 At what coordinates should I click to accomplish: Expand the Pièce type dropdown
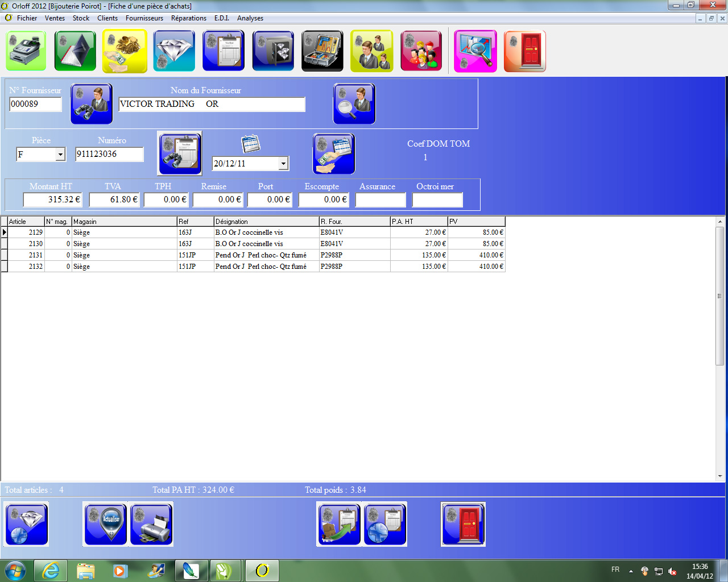click(60, 154)
